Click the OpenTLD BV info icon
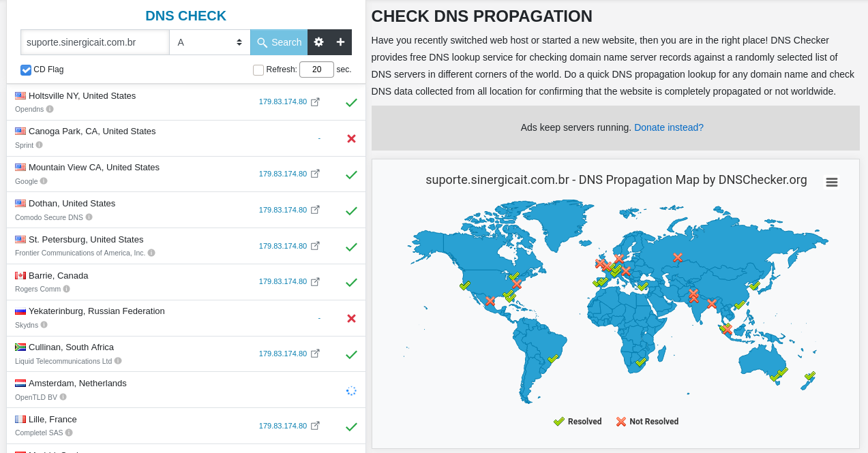This screenshot has width=868, height=453. pyautogui.click(x=63, y=397)
